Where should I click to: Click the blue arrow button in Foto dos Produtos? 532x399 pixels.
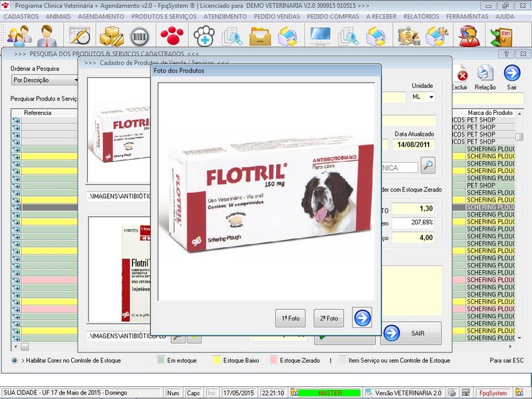pyautogui.click(x=362, y=318)
